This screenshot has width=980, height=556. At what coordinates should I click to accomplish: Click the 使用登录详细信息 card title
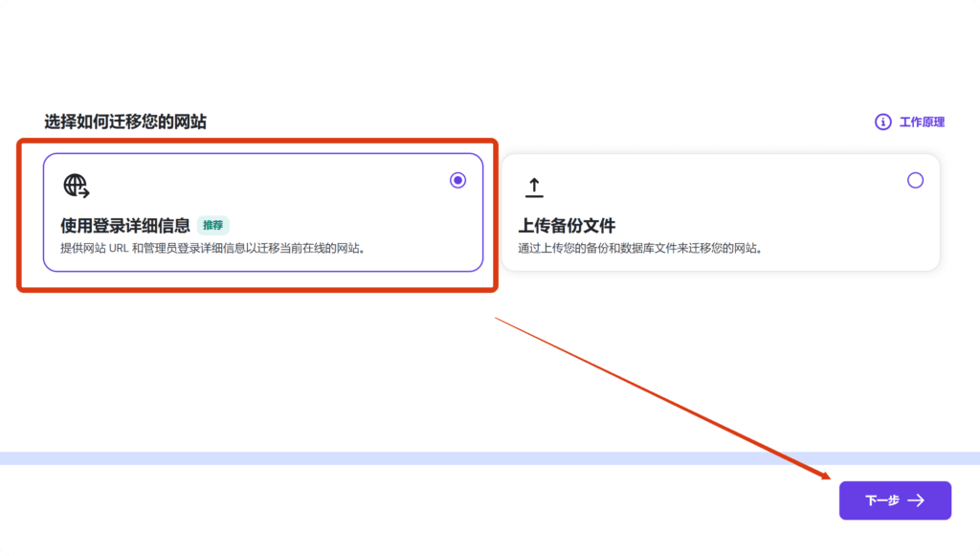(125, 226)
